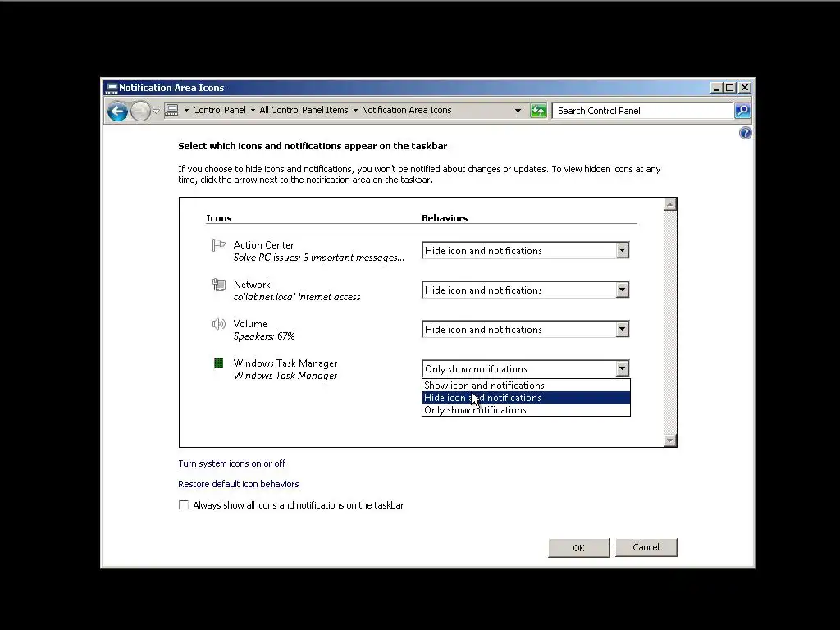Maximize the Notification Area Icons window
This screenshot has width=840, height=630.
point(729,87)
